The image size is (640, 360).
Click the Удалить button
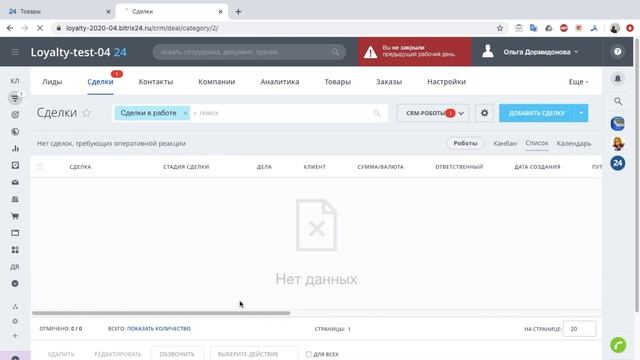61,354
